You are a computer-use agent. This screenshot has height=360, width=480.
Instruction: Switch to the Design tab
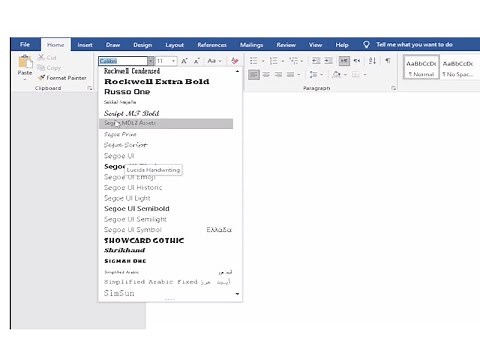(143, 45)
